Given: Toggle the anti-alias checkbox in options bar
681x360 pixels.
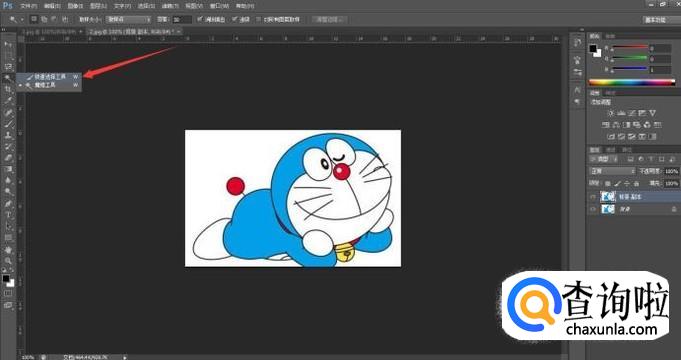Looking at the screenshot, I should (200, 19).
